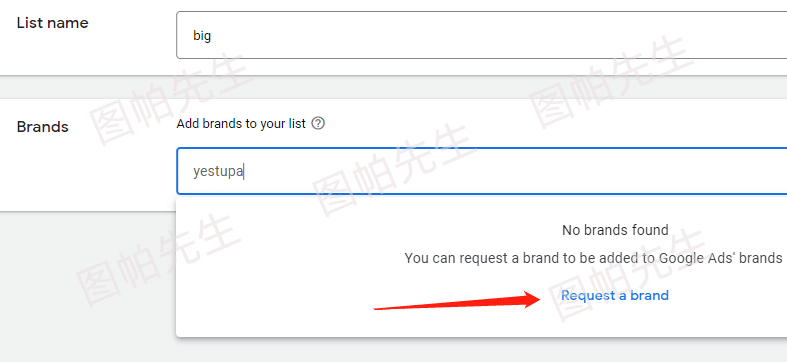
Task: Place cursor after the text "big"
Action: (212, 36)
